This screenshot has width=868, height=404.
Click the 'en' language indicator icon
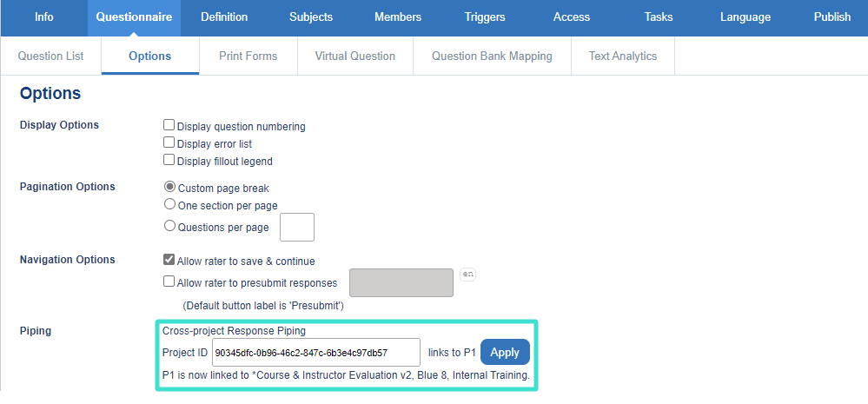468,275
